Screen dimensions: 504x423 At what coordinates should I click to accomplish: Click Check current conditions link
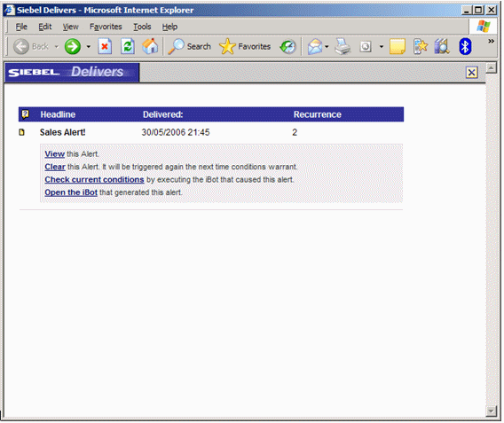pos(94,180)
